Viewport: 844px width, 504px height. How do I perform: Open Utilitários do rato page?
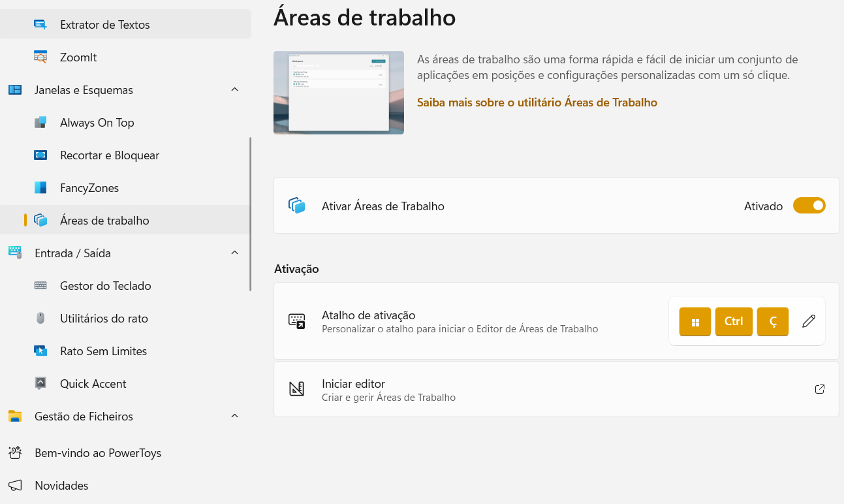(125, 319)
